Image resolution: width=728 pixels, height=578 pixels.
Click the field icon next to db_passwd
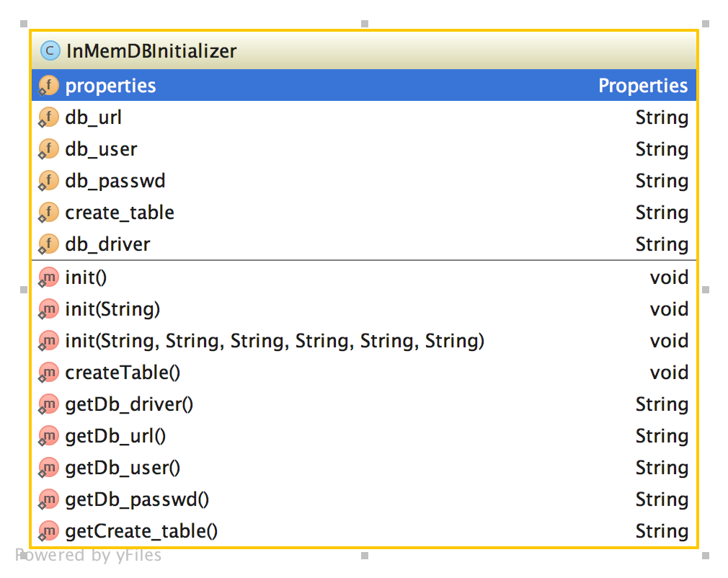(x=48, y=181)
